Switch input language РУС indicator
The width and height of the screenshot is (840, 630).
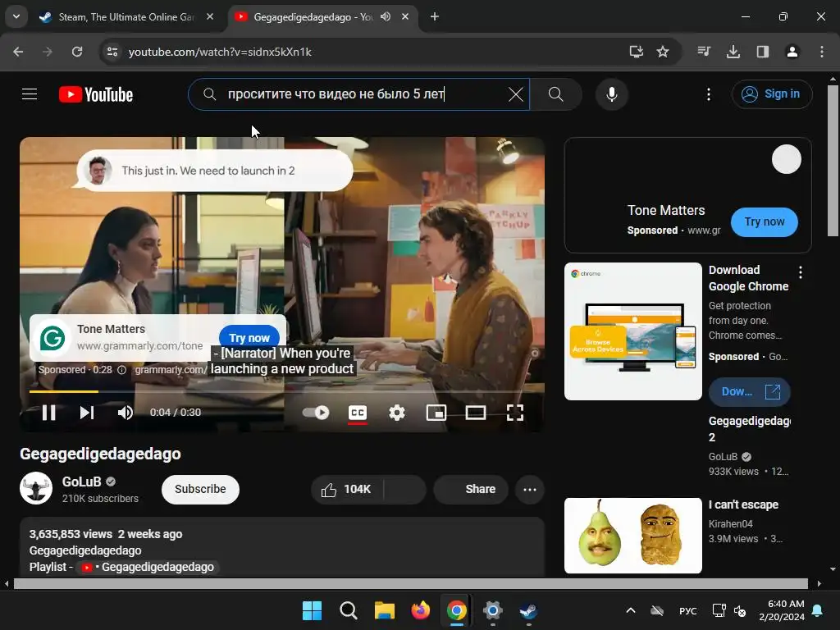point(688,610)
